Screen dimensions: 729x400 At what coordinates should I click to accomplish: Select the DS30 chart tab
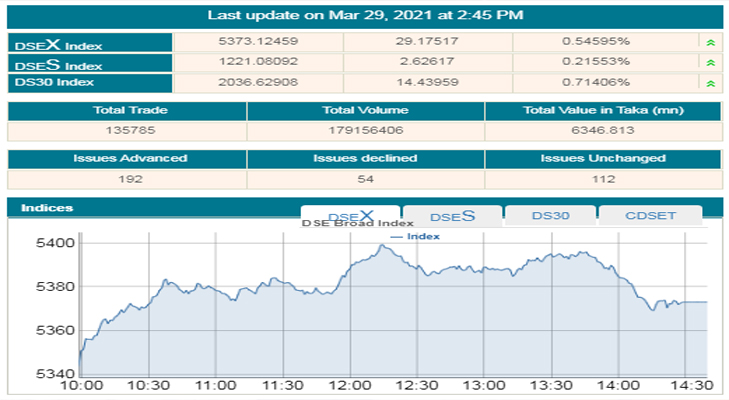pos(550,216)
